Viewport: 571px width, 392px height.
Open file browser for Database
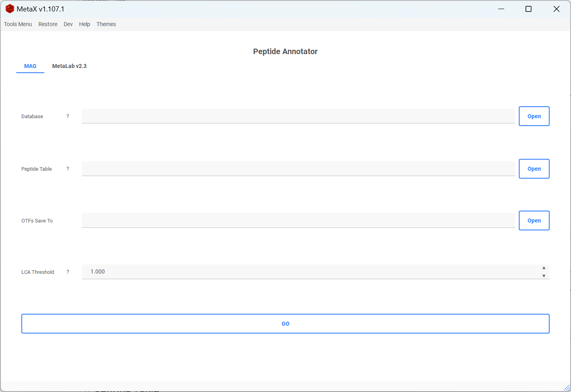point(534,116)
